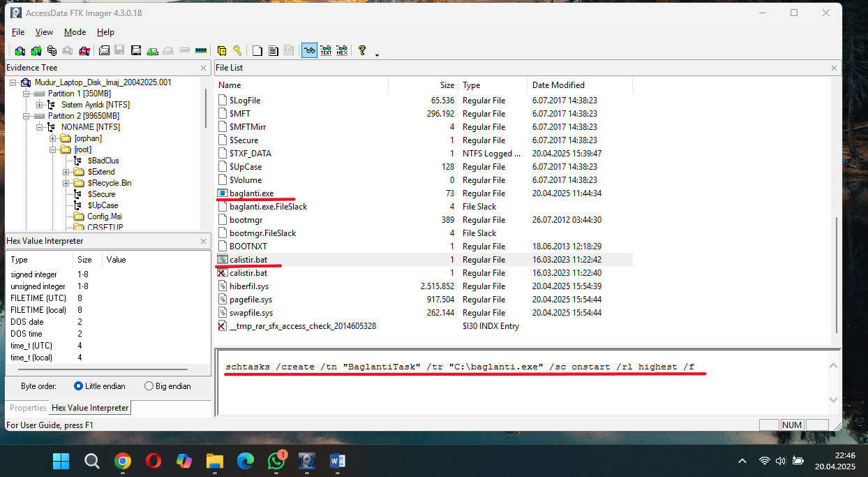
Task: Open Image Mounting from the toolbar
Action: point(52,50)
